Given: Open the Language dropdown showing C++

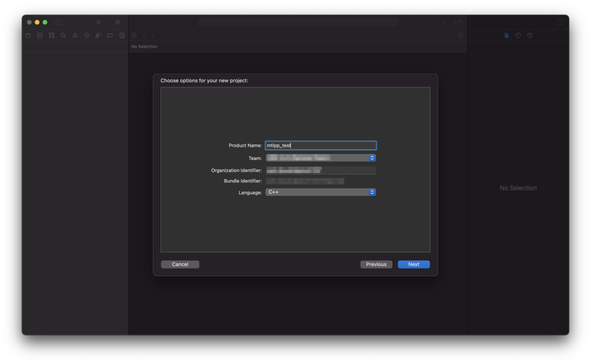Looking at the screenshot, I should click(321, 192).
